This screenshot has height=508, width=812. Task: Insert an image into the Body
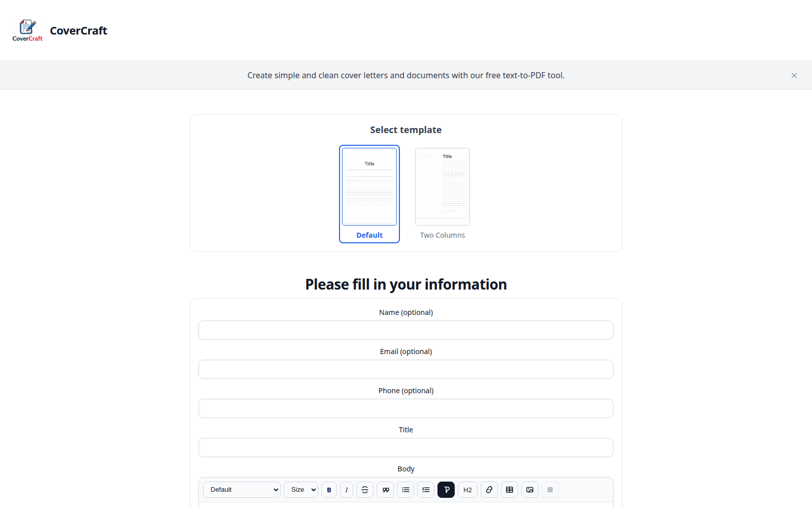[530, 490]
